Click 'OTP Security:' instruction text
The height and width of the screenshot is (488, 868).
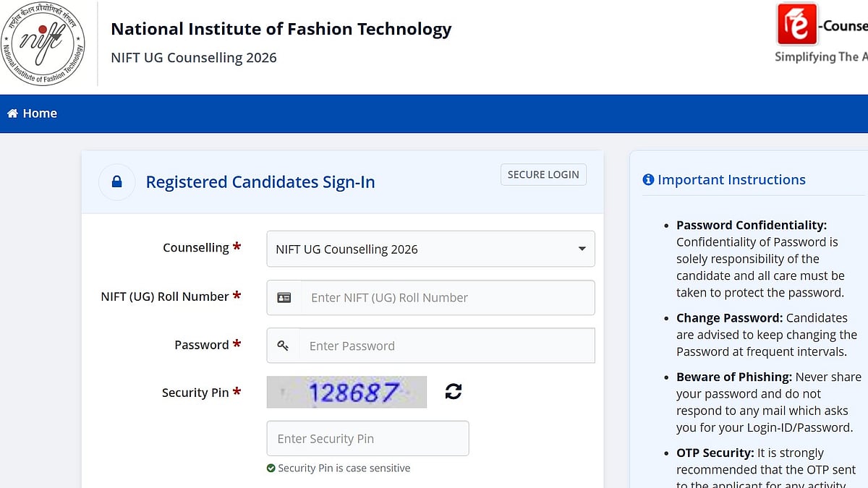pyautogui.click(x=715, y=453)
